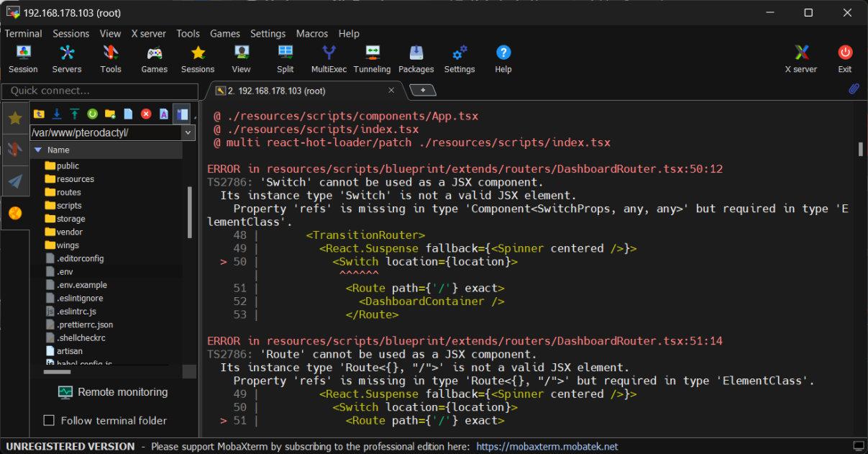Click the Remote monitoring button
The image size is (868, 454).
point(113,392)
